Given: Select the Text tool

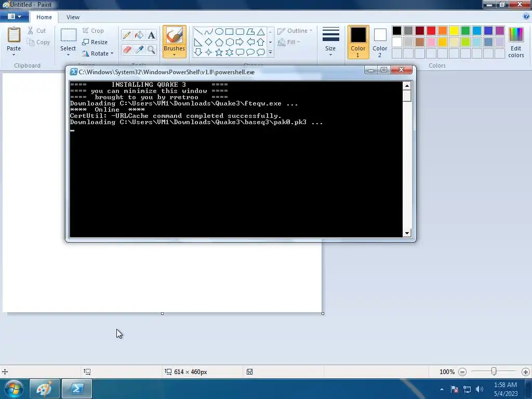Looking at the screenshot, I should [x=151, y=35].
